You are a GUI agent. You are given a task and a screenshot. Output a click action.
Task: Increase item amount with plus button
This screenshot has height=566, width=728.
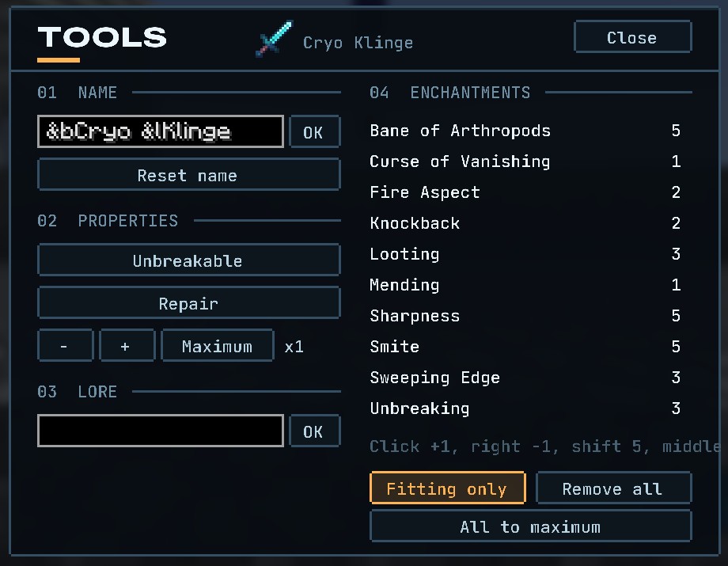point(127,345)
